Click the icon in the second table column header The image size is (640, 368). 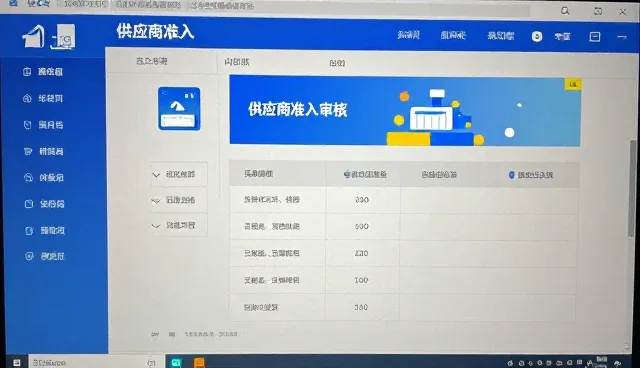(347, 174)
